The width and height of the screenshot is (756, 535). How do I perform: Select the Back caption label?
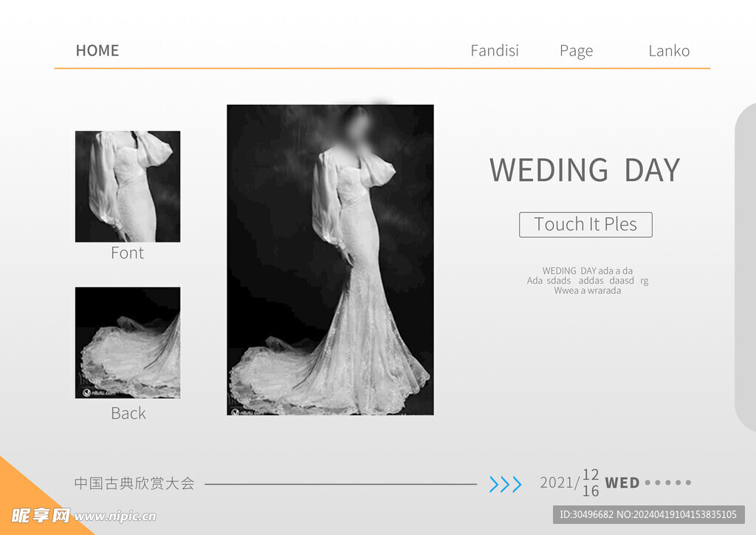128,413
